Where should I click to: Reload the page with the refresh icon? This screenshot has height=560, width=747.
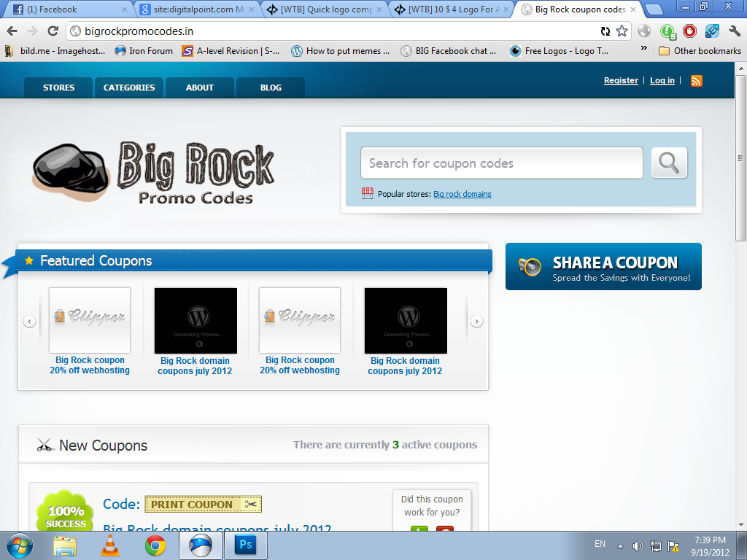point(53,31)
